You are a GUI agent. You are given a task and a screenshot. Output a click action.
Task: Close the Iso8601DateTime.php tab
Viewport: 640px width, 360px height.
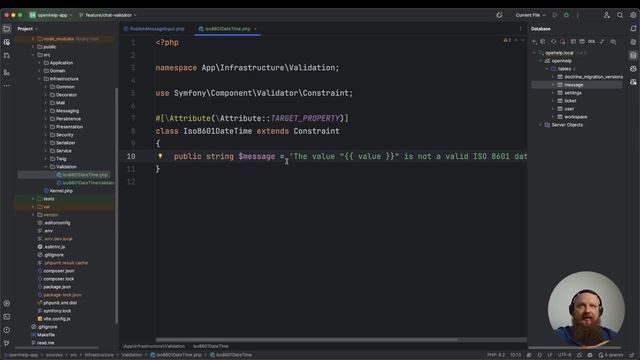pyautogui.click(x=255, y=29)
